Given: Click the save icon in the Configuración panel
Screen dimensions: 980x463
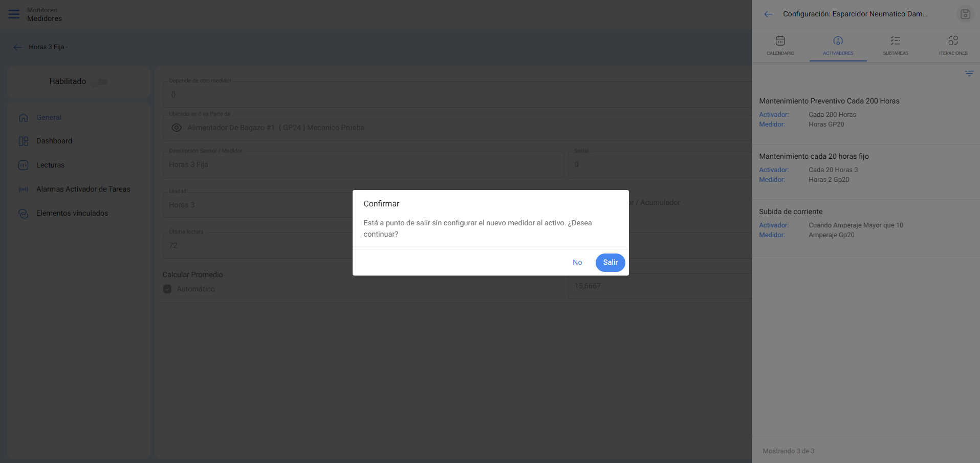Looking at the screenshot, I should [965, 14].
